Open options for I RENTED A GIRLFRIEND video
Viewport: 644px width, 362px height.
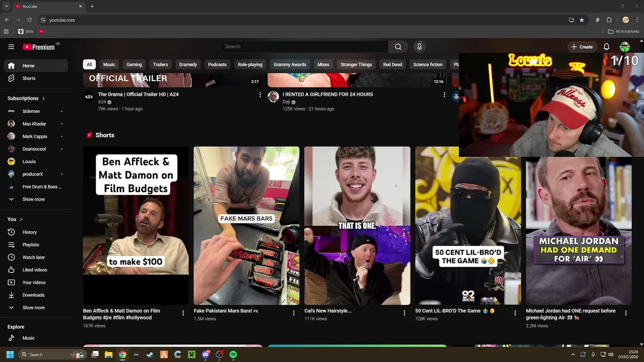tap(444, 95)
